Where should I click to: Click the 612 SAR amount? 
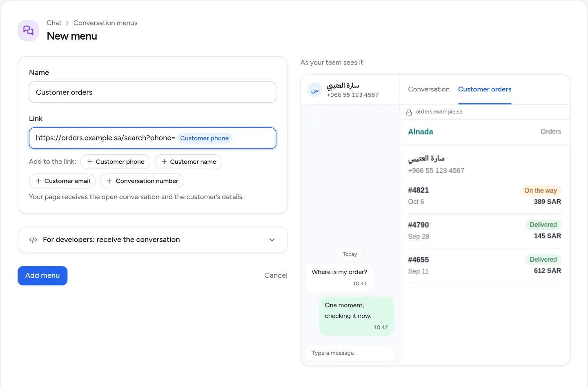[x=548, y=271]
